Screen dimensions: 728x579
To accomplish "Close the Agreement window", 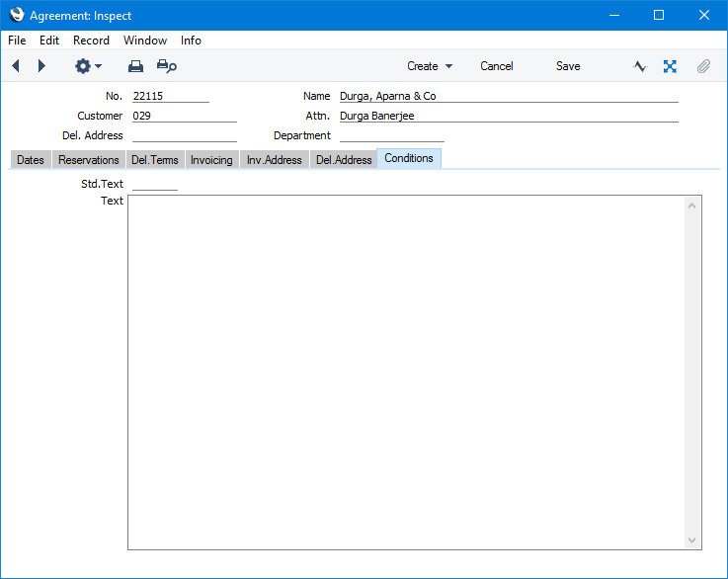I will tap(704, 16).
